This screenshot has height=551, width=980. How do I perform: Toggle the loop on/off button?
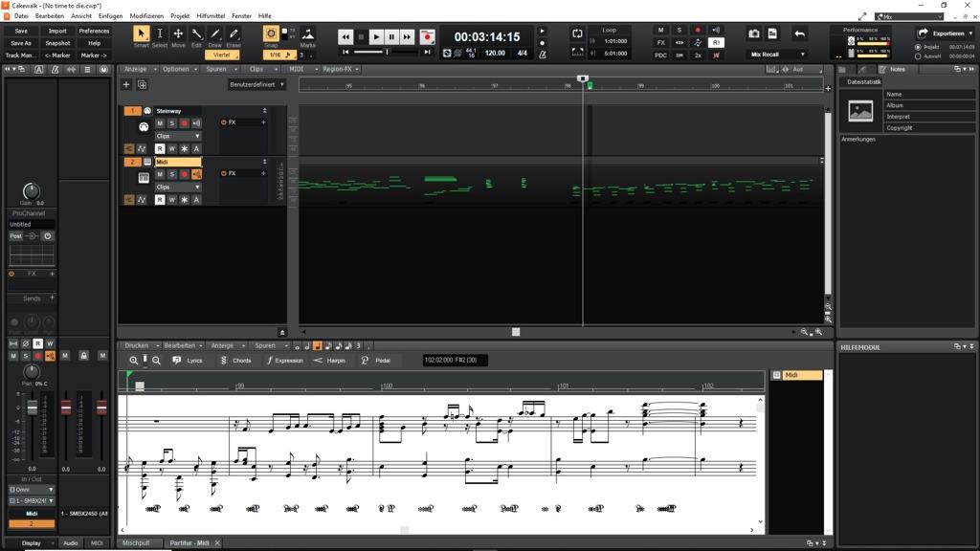(577, 33)
